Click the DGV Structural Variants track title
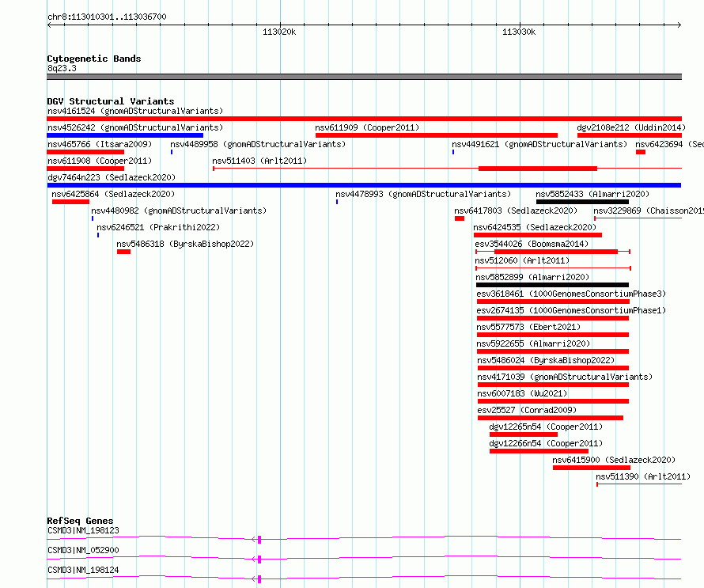Image resolution: width=704 pixels, height=588 pixels. coord(111,101)
